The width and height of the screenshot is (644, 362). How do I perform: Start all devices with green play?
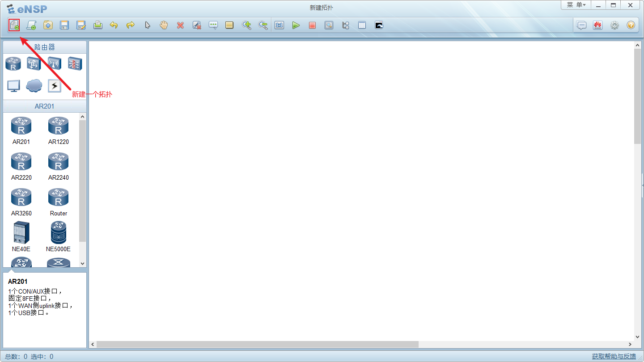296,25
